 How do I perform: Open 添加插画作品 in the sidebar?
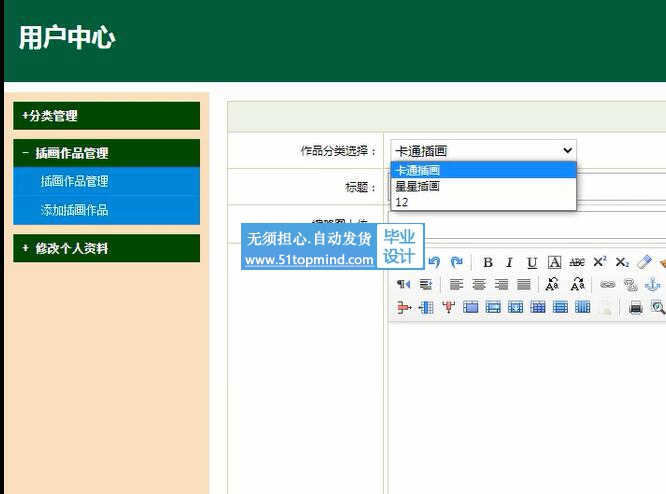pos(74,210)
